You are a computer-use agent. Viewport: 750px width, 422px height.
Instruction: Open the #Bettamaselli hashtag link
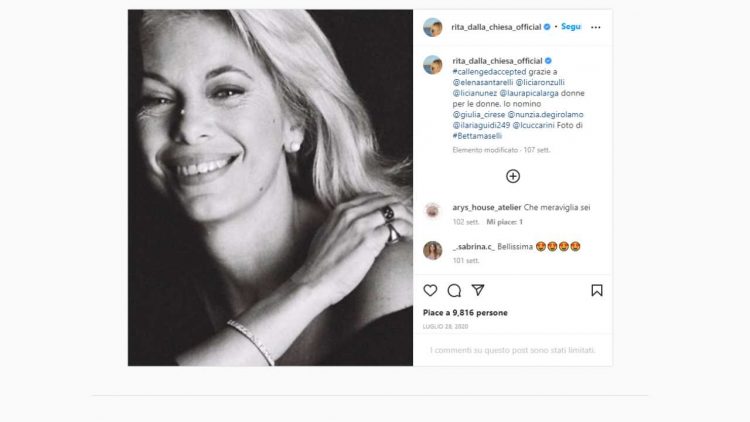pos(479,136)
